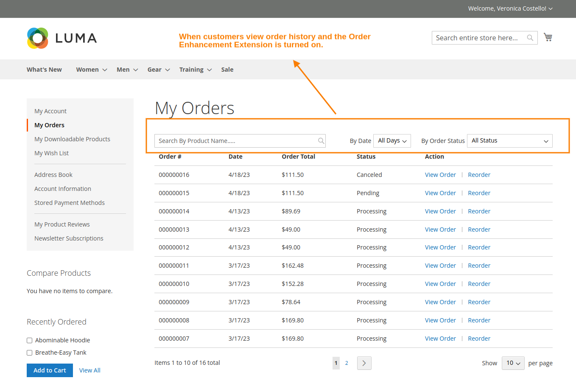Screen dimensions: 576x392
Task: Open the All Days date filter dropdown
Action: tap(391, 140)
